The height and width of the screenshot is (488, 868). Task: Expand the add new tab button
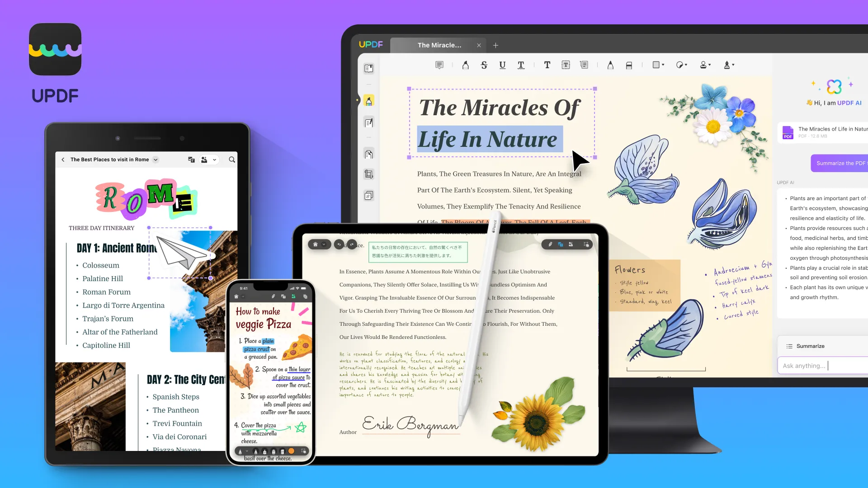click(x=495, y=45)
